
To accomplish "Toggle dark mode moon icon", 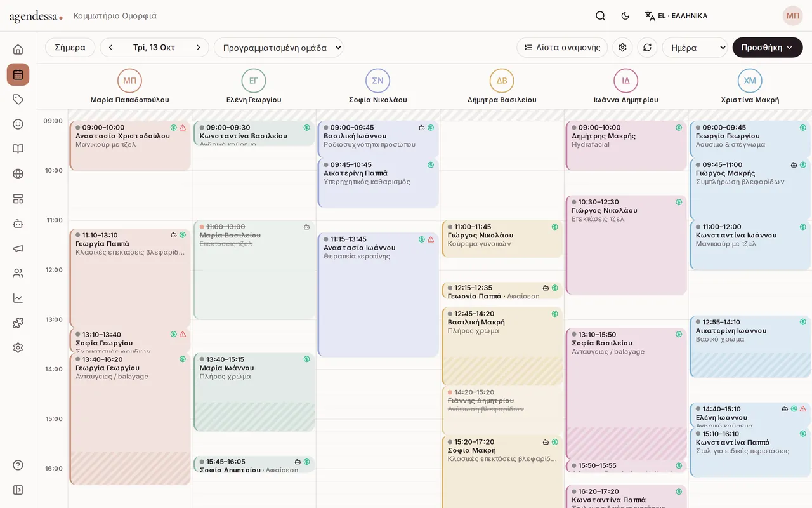I will [625, 16].
